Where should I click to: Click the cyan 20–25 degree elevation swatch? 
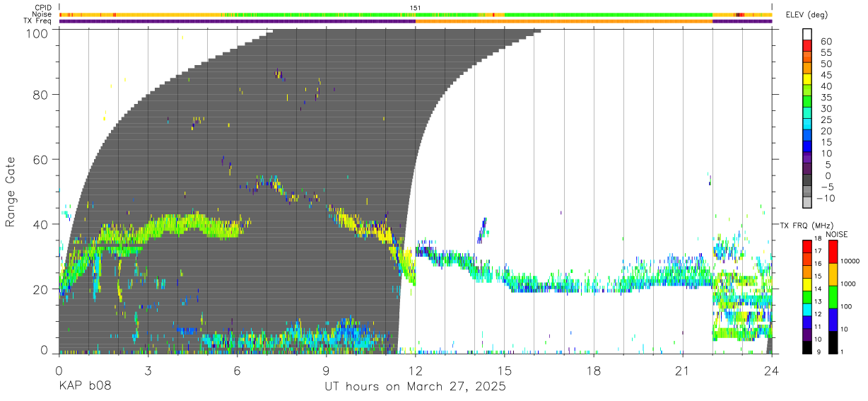(807, 125)
